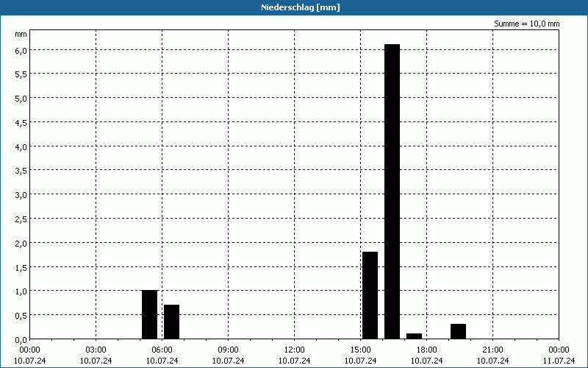Screen dimensions: 588x368
Task: Click the 0,3 mm bar after 19:00
Action: (x=458, y=331)
